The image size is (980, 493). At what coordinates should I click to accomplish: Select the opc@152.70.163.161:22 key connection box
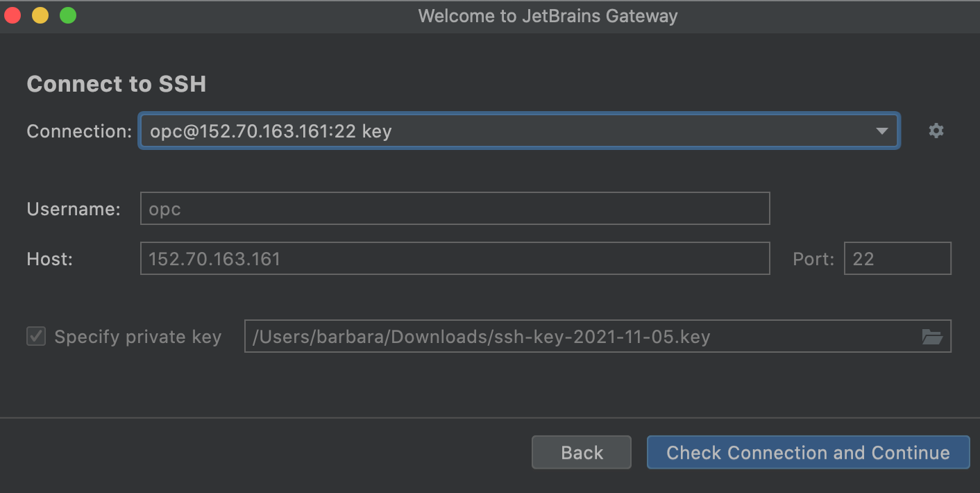point(520,131)
